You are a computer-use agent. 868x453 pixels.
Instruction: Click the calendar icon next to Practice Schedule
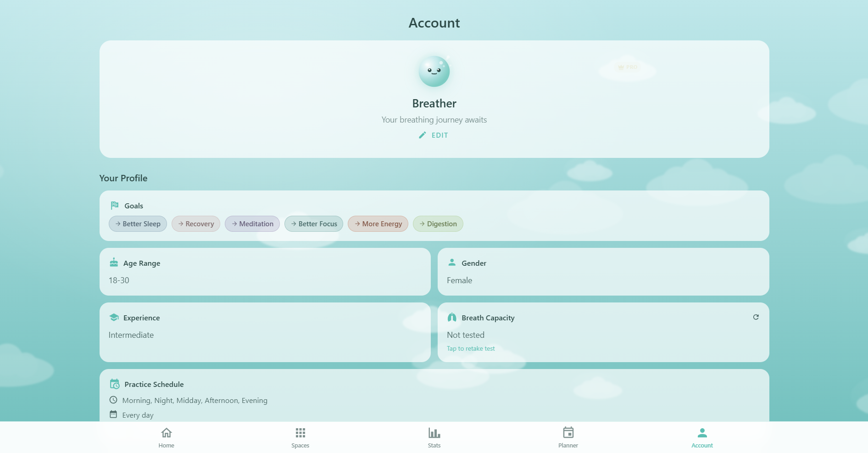114,384
